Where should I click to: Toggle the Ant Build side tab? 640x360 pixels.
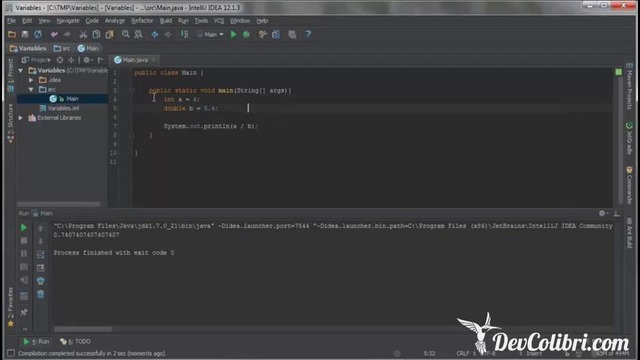pyautogui.click(x=629, y=233)
